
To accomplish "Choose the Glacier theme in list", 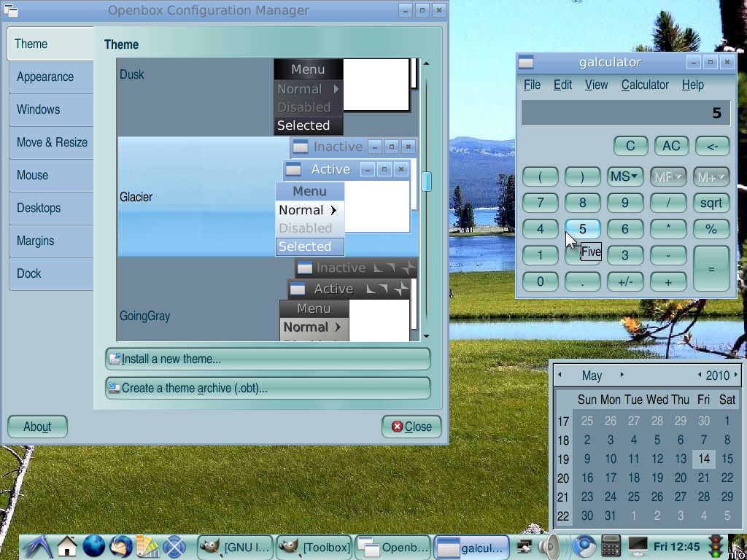I will click(268, 197).
